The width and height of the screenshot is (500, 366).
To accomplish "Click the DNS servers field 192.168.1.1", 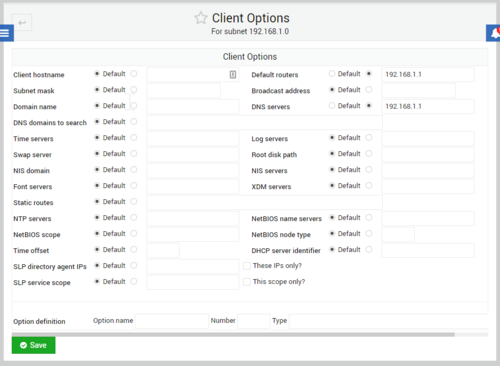I will click(428, 106).
